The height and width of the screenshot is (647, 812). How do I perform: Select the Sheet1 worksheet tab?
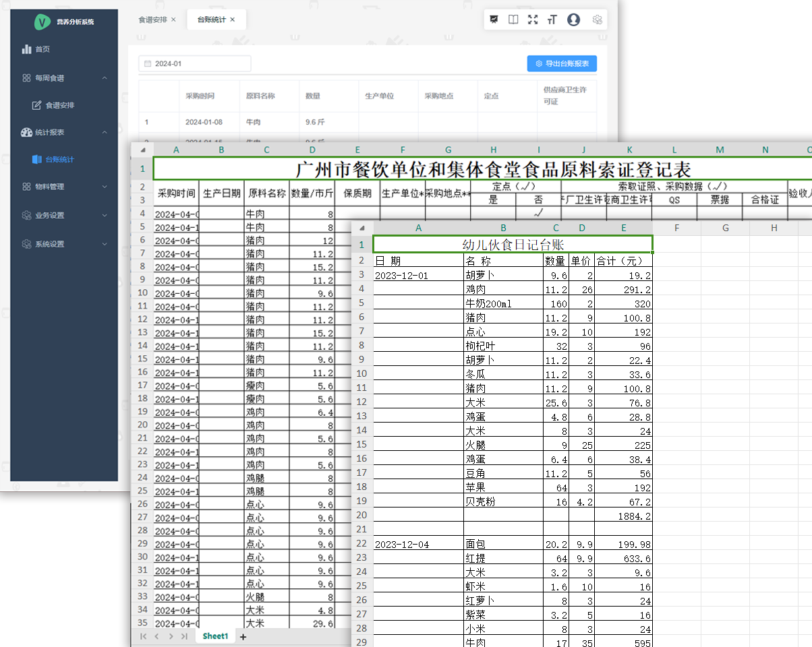coord(215,636)
